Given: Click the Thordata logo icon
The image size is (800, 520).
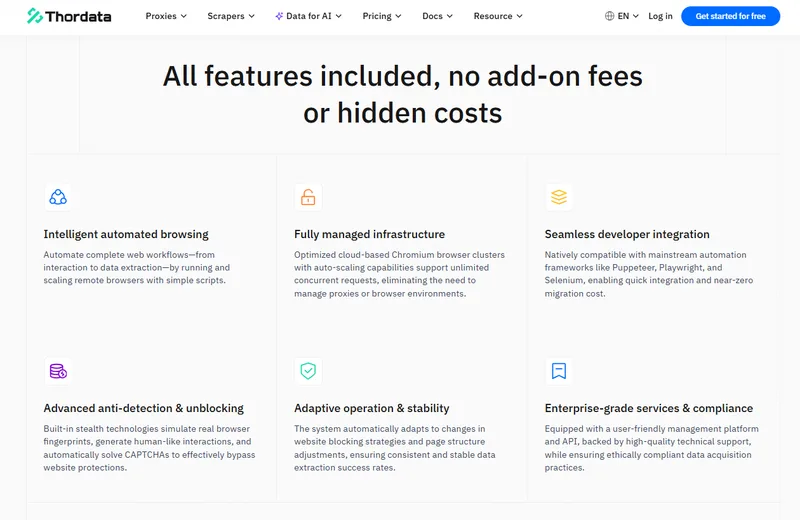Looking at the screenshot, I should point(35,16).
